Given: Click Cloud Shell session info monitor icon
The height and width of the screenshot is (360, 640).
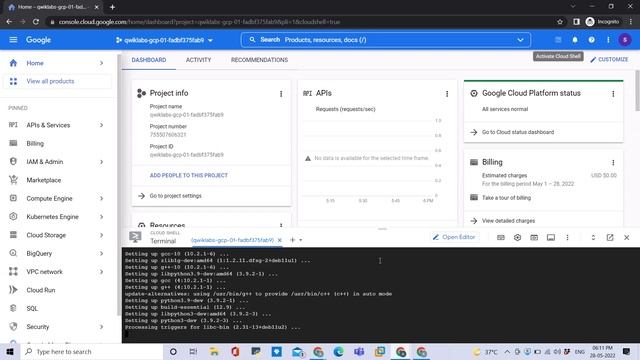Looking at the screenshot, I should tap(551, 237).
